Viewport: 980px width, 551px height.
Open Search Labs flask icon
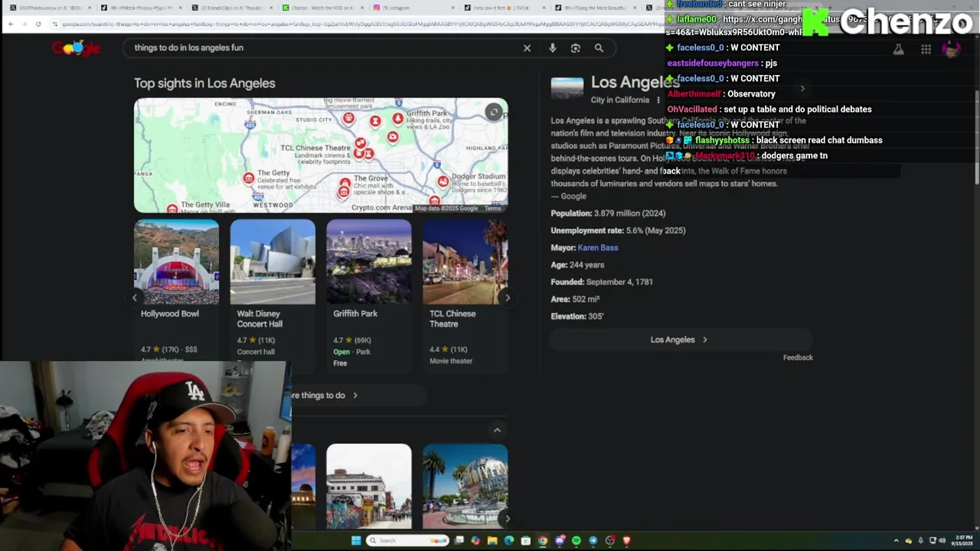pos(899,50)
